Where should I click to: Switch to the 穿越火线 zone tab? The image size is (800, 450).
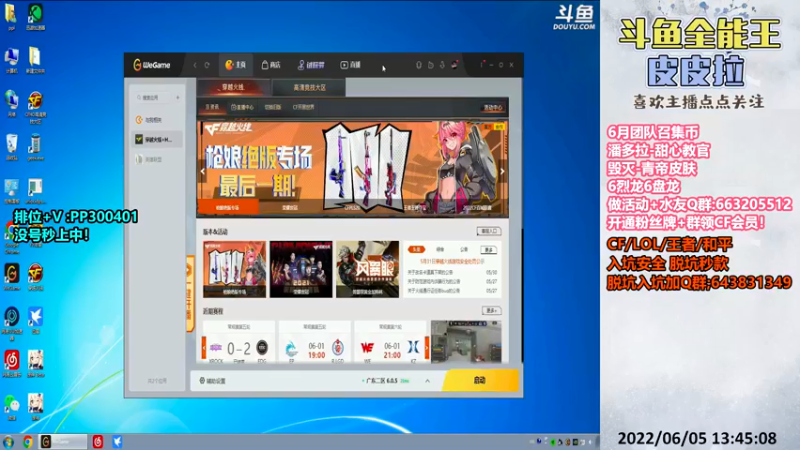click(x=233, y=87)
